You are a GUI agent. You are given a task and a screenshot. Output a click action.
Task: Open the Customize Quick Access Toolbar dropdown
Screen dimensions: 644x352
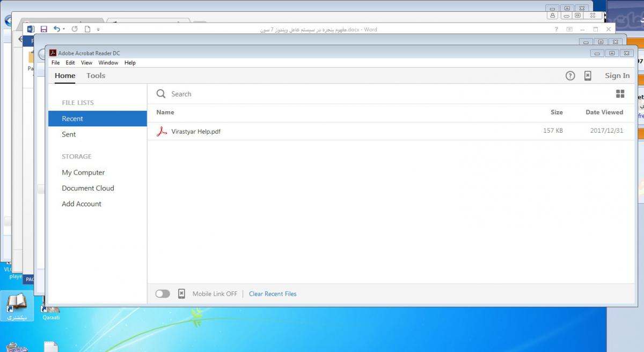(98, 30)
